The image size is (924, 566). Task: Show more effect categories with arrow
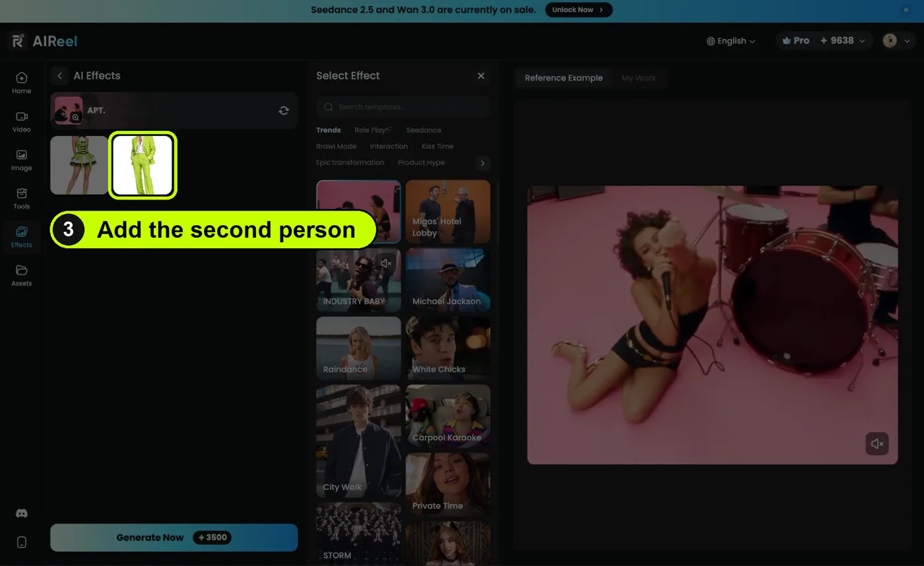482,163
